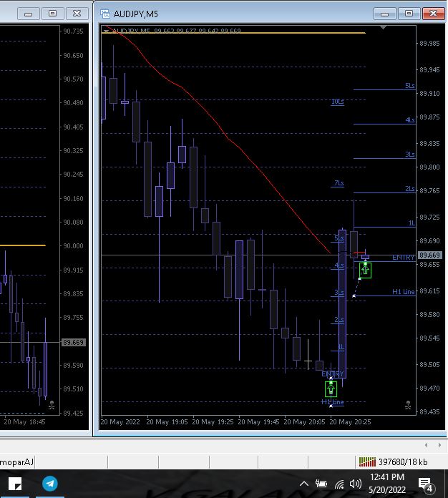Click the 89.985 price axis value
Screen dimensions: 448x498
click(429, 43)
